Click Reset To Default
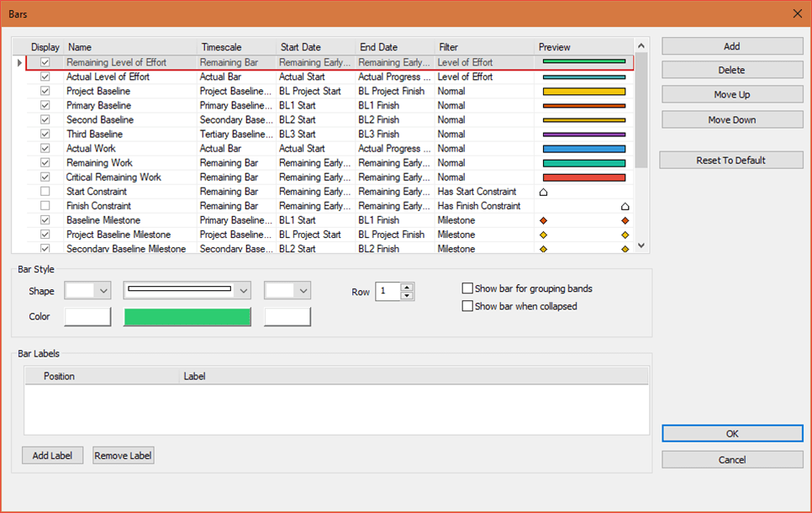812x513 pixels. click(x=731, y=160)
